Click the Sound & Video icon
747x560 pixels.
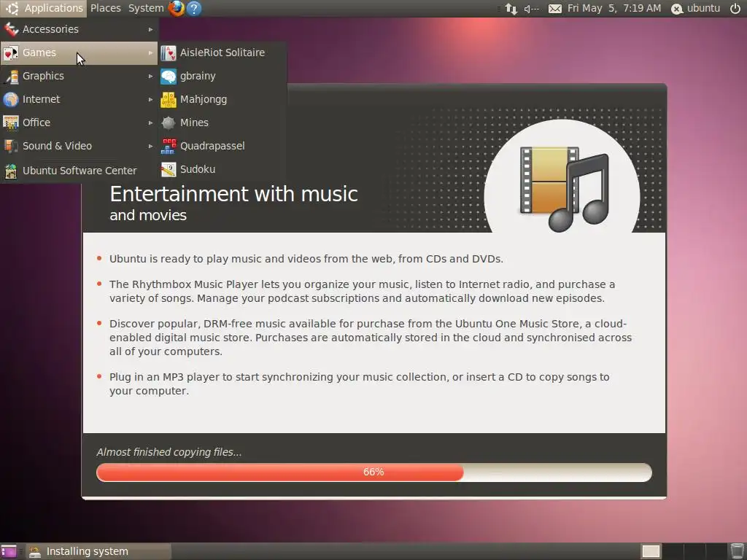click(11, 146)
